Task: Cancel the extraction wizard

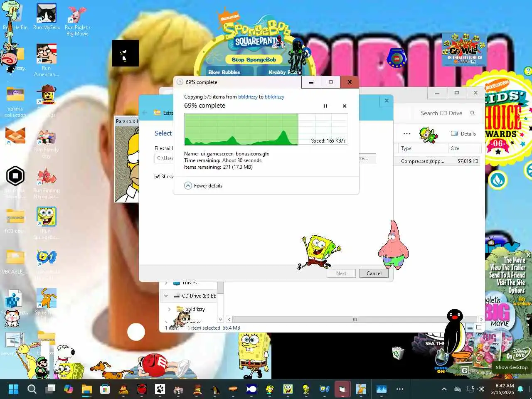Action: [374, 273]
